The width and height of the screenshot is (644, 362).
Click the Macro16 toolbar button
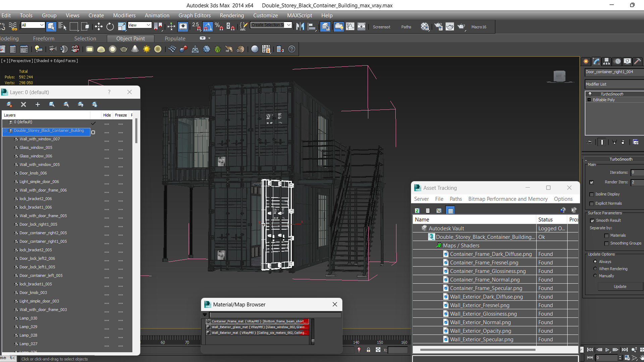(x=479, y=27)
